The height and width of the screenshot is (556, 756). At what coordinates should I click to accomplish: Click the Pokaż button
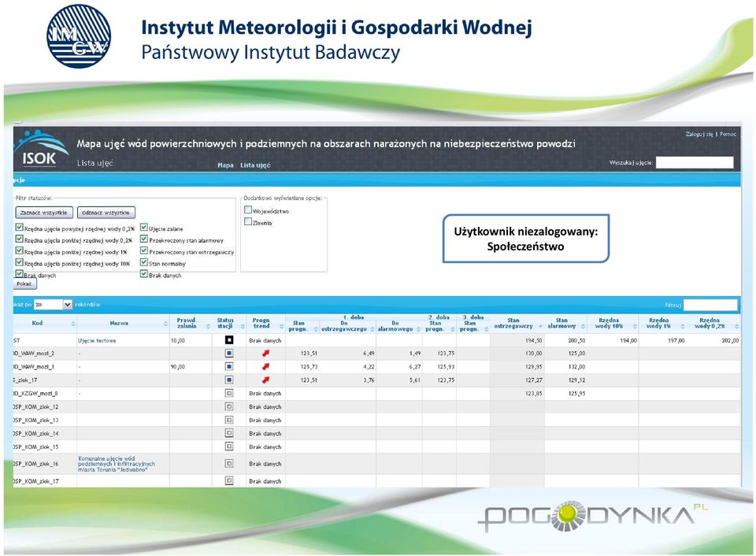pyautogui.click(x=24, y=284)
